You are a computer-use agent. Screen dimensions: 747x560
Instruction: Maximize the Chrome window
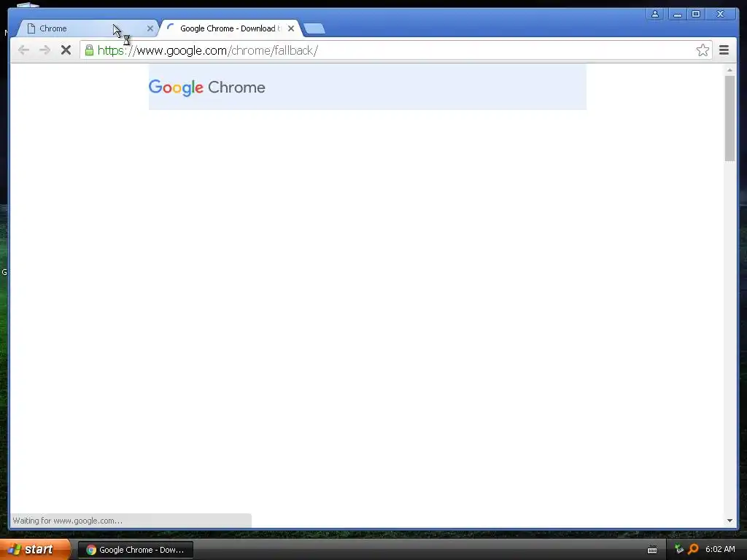[x=696, y=15]
